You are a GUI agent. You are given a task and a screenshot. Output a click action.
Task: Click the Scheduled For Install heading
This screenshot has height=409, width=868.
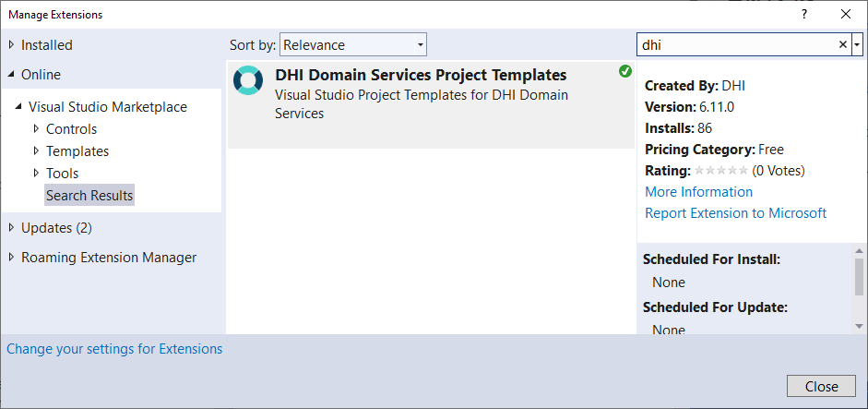click(711, 259)
